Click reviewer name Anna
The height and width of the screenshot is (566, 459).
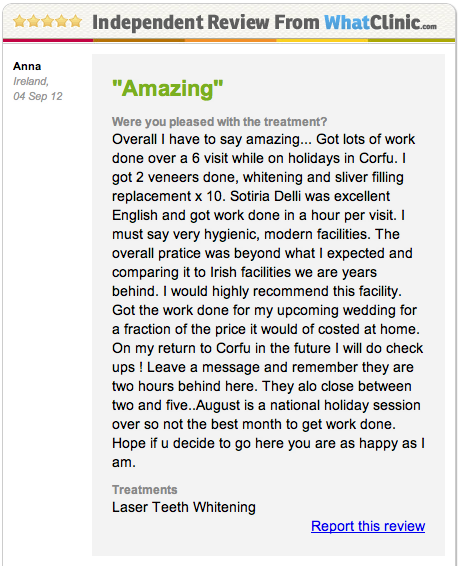(27, 66)
